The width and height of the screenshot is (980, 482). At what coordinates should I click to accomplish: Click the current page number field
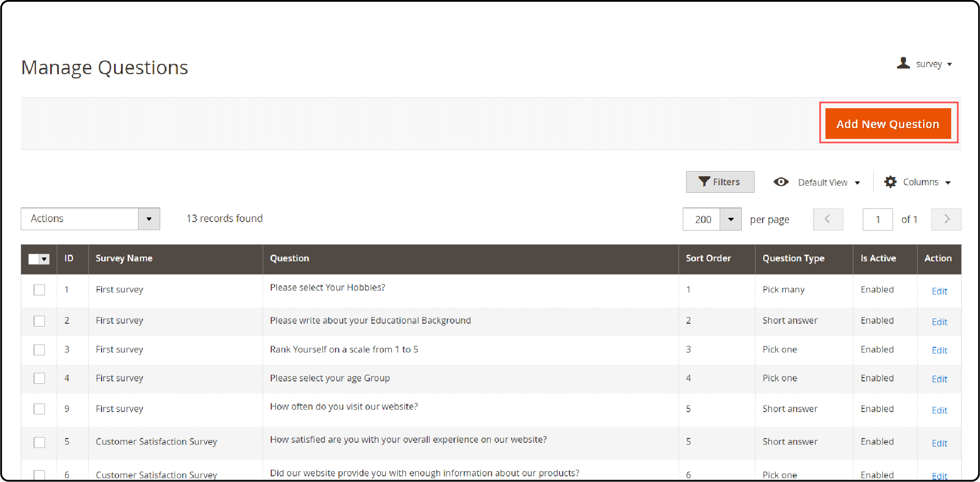[x=877, y=219]
